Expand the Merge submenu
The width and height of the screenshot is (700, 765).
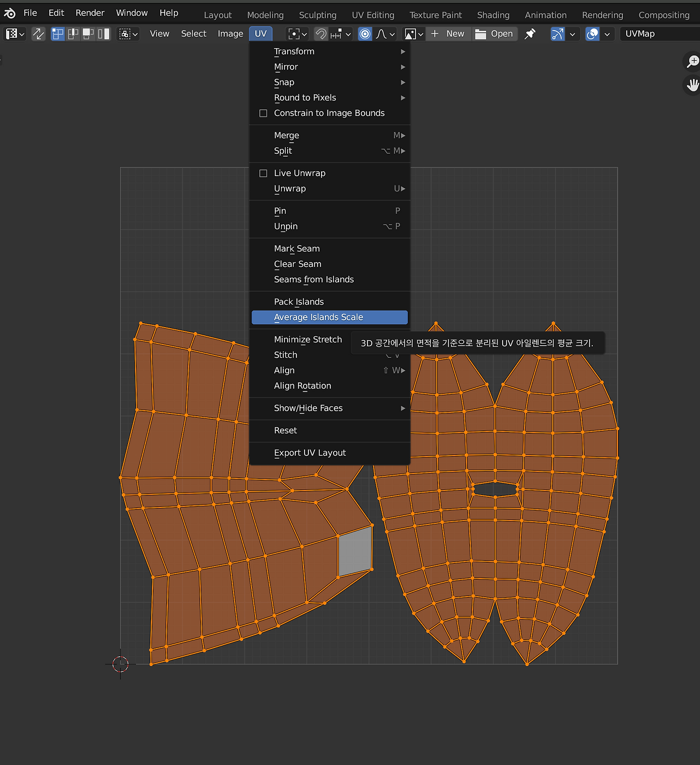[x=330, y=135]
